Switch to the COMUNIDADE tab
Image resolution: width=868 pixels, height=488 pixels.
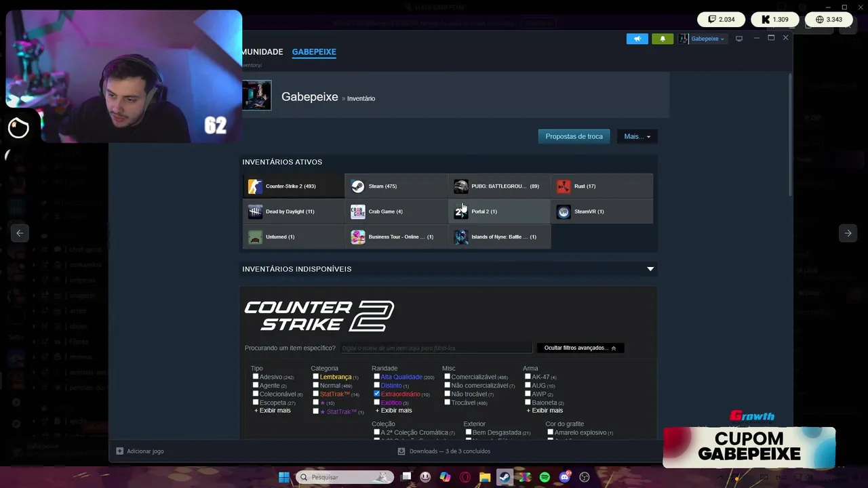262,52
